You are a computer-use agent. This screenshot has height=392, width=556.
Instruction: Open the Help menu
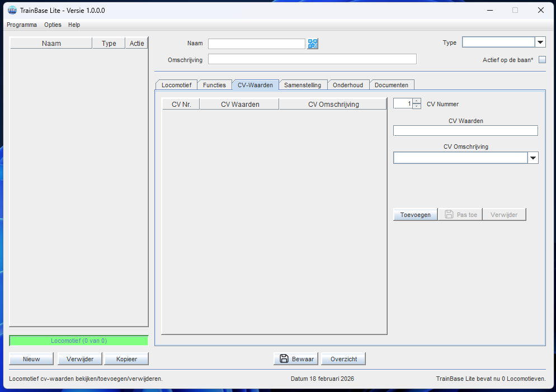(74, 25)
